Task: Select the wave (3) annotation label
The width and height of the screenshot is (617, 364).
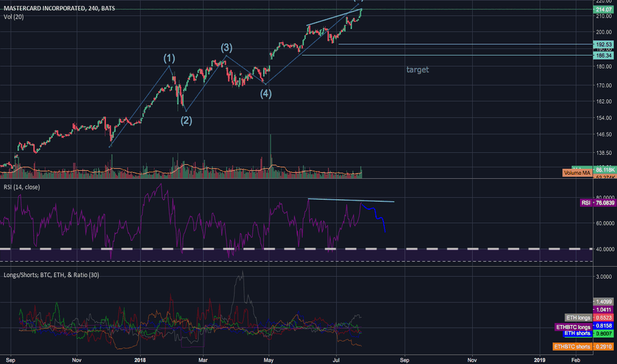Action: (226, 48)
